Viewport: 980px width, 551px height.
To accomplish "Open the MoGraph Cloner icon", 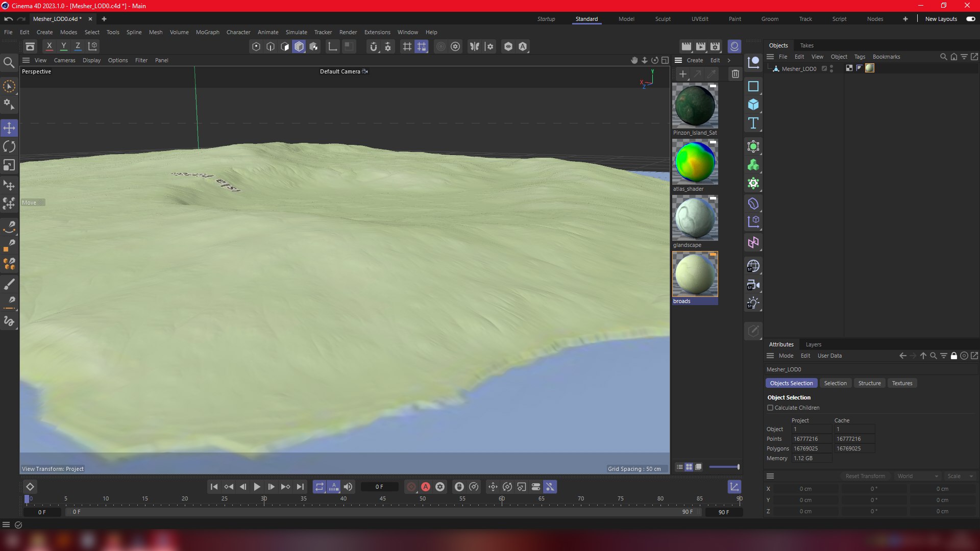I will pos(753,165).
